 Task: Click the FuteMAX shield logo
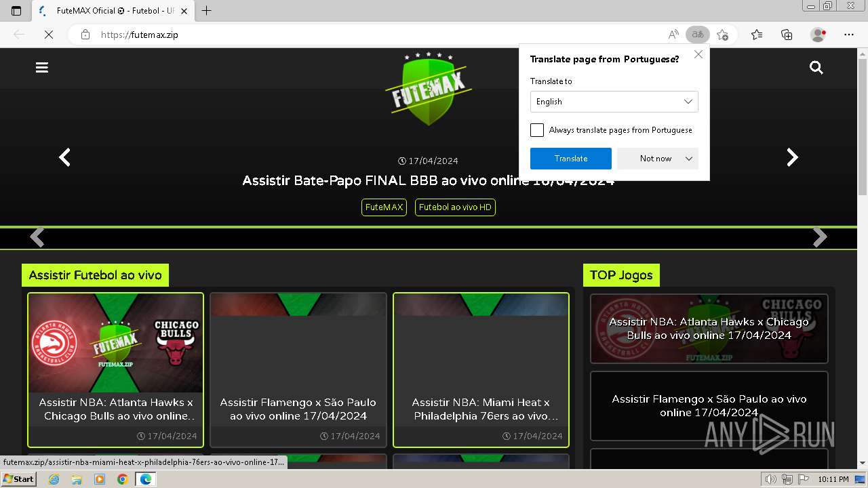pyautogui.click(x=429, y=88)
